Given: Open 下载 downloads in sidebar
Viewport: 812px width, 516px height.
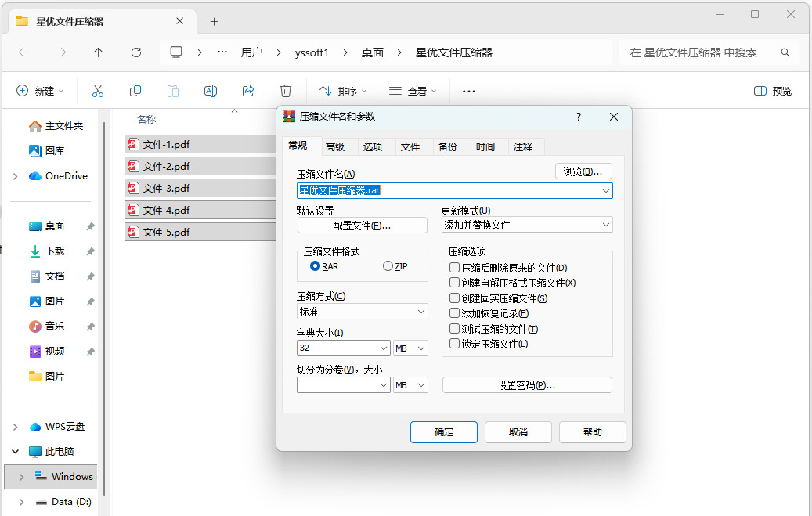Looking at the screenshot, I should pos(47,251).
